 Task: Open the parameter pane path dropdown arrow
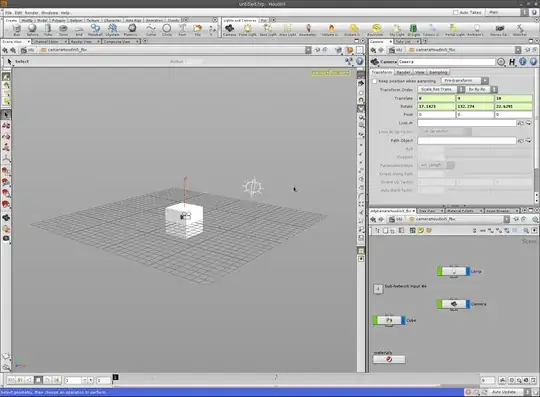coord(518,50)
